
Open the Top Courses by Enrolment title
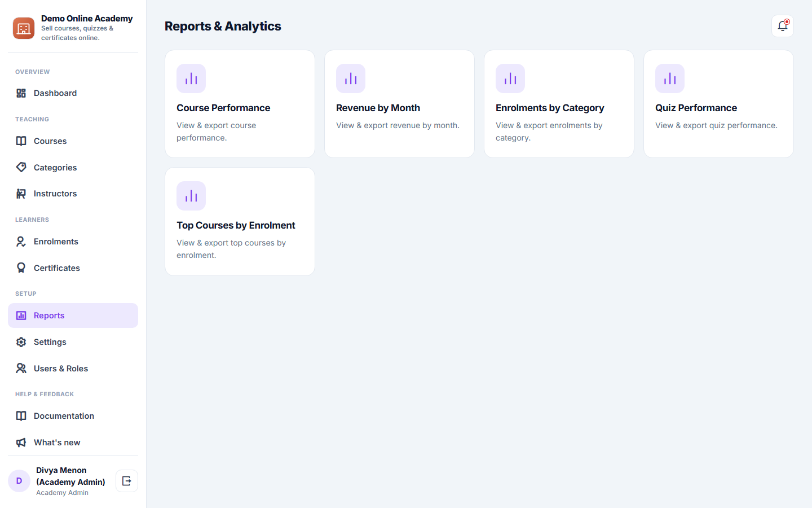[236, 225]
